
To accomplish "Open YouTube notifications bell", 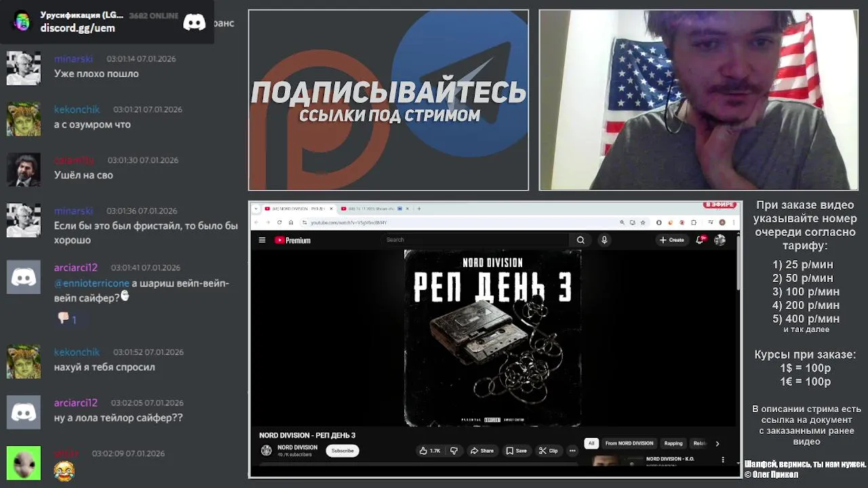I will pyautogui.click(x=700, y=240).
